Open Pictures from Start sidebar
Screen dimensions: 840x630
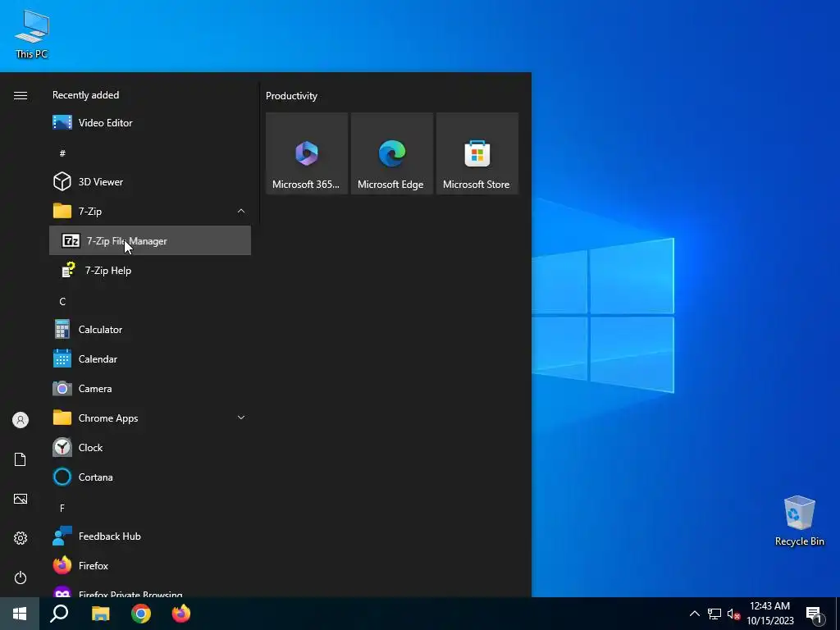click(21, 499)
